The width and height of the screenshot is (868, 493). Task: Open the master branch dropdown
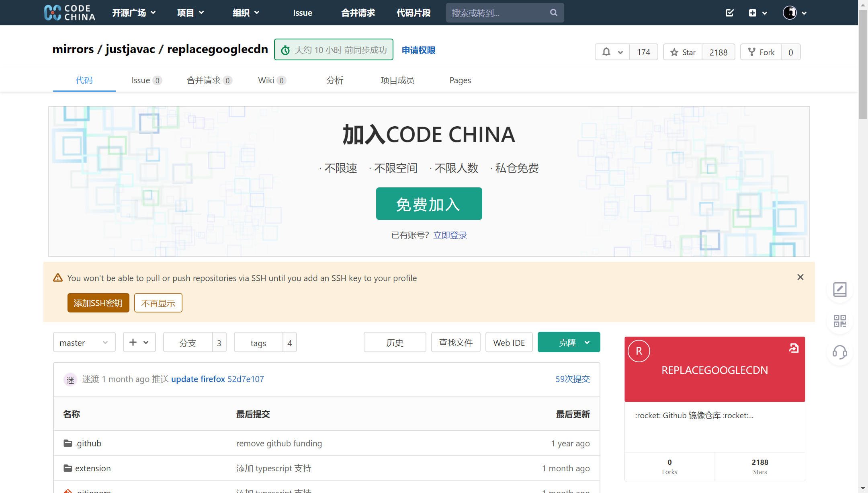tap(84, 342)
